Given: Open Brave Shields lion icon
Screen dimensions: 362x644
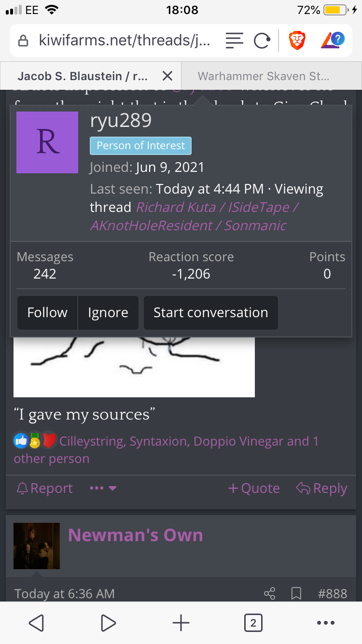Looking at the screenshot, I should 297,41.
